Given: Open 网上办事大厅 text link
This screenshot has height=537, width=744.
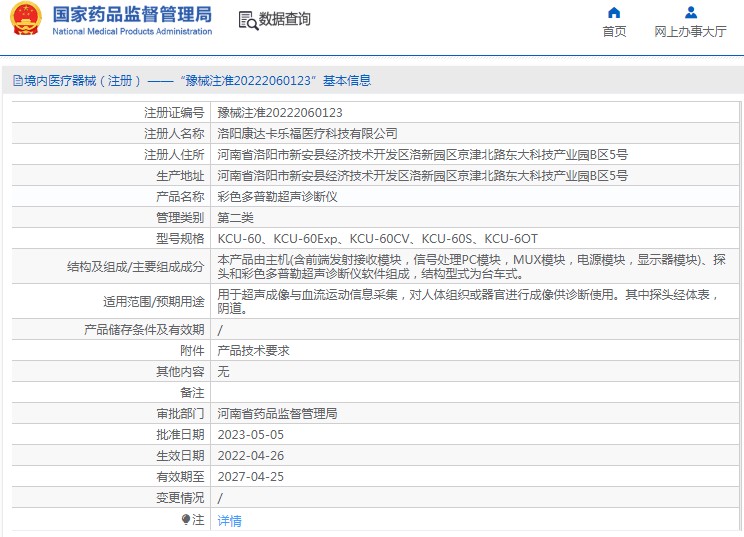Looking at the screenshot, I should (690, 32).
